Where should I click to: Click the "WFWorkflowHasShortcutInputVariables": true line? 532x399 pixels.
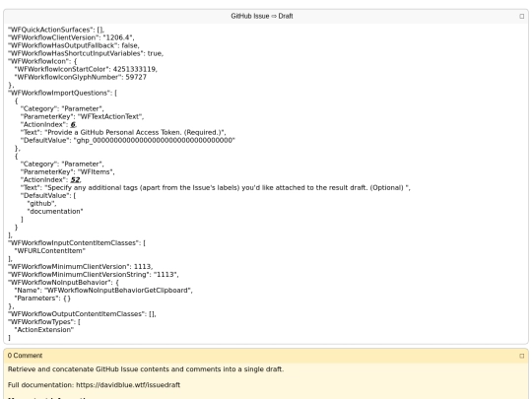point(86,53)
